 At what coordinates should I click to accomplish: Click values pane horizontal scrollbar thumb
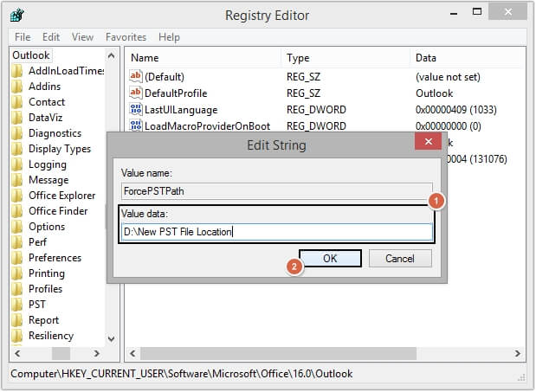click(278, 353)
